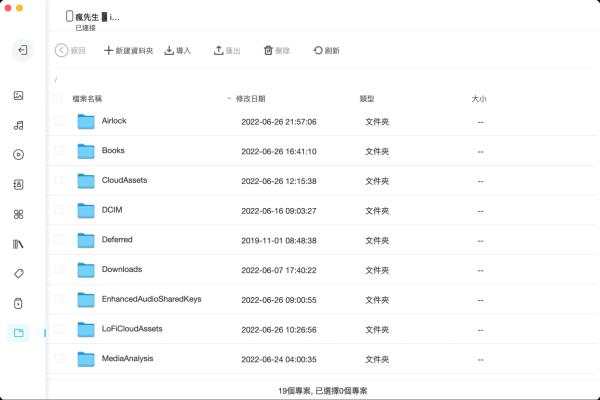
Task: Toggle the select-all checkbox in header
Action: pos(59,99)
